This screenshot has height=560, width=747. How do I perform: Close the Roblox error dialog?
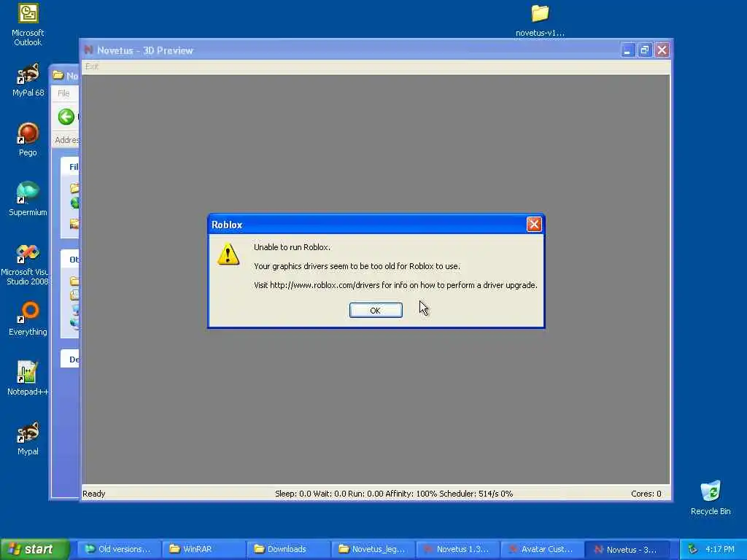click(533, 225)
